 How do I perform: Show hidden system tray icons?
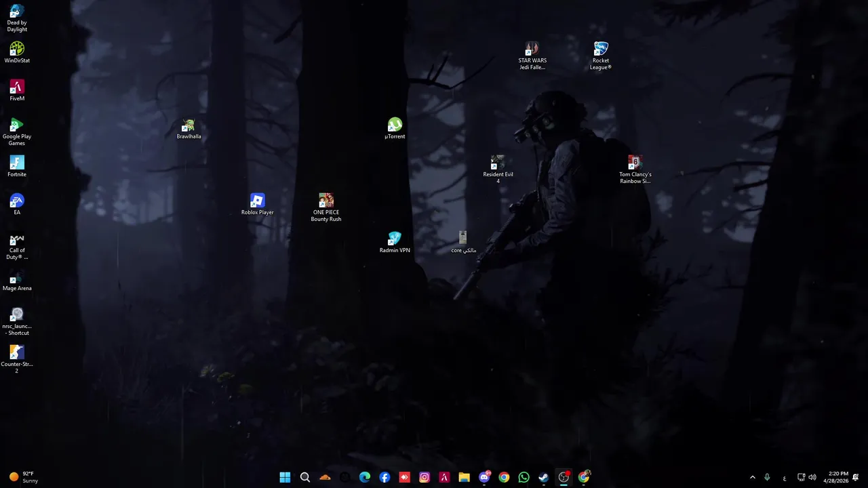(x=752, y=477)
